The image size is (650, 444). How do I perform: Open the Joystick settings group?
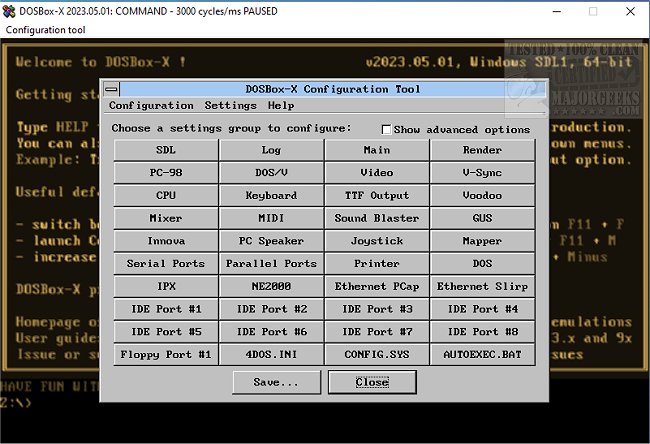coord(377,241)
